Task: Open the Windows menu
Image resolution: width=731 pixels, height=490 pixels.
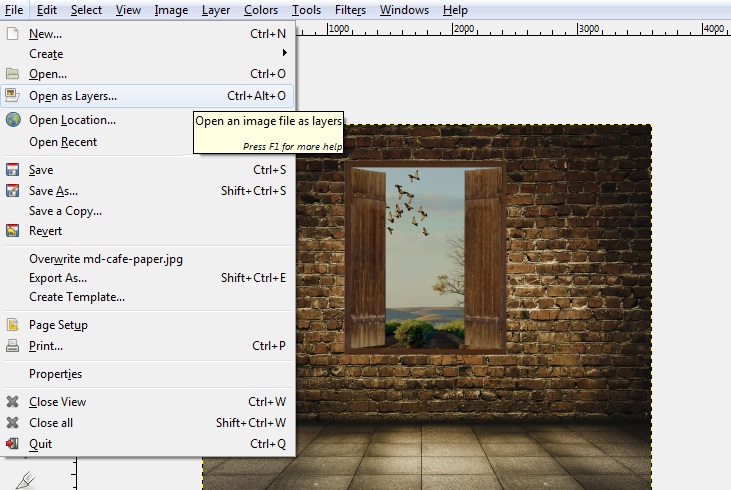Action: pyautogui.click(x=404, y=10)
